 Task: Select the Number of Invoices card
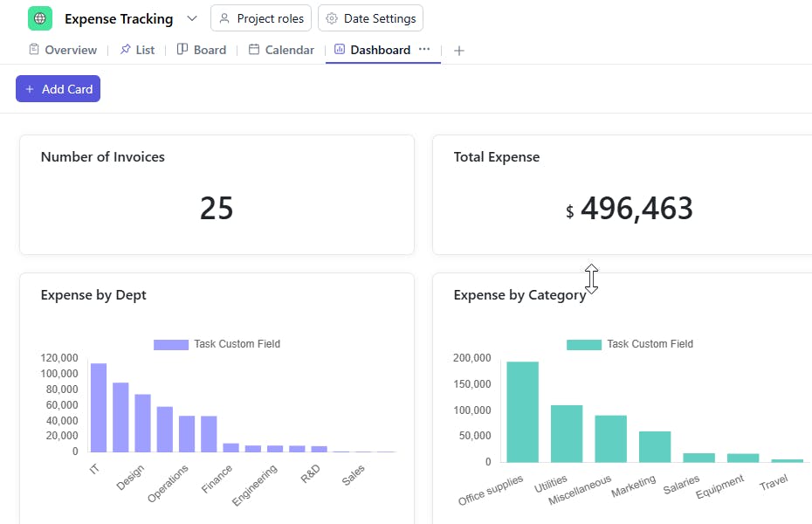(217, 195)
